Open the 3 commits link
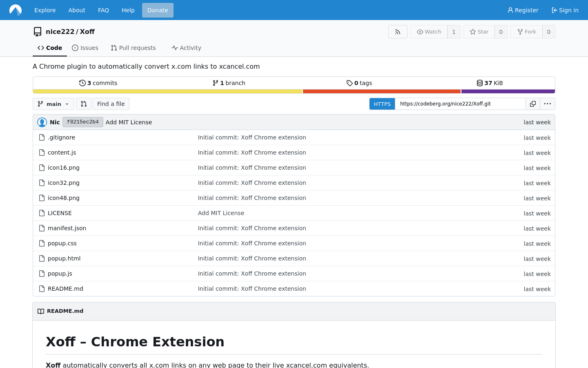588x368 pixels. [x=98, y=83]
